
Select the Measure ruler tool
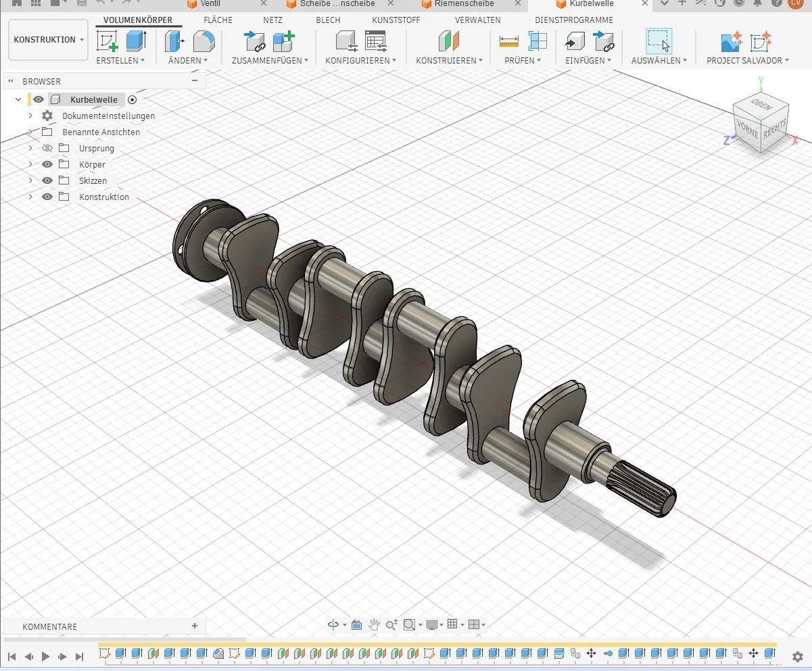click(509, 42)
